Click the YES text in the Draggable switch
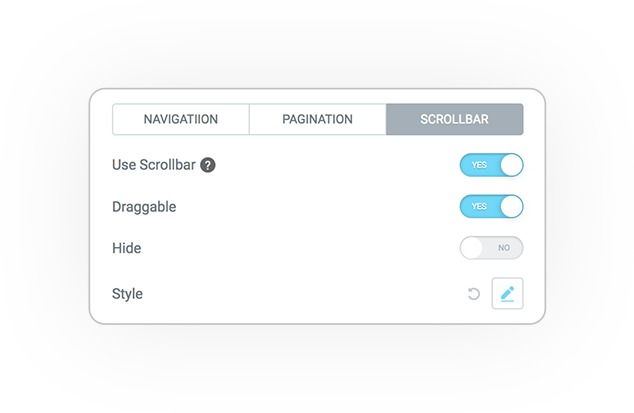 479,207
